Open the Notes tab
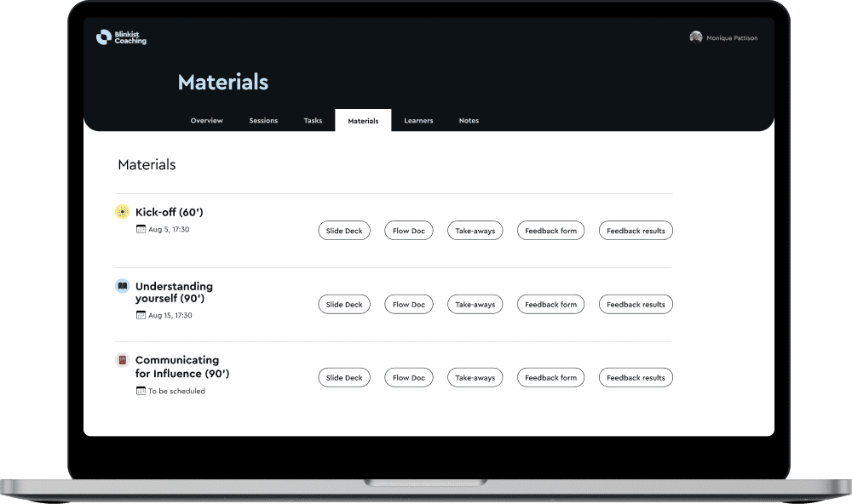The height and width of the screenshot is (504, 852). [469, 121]
